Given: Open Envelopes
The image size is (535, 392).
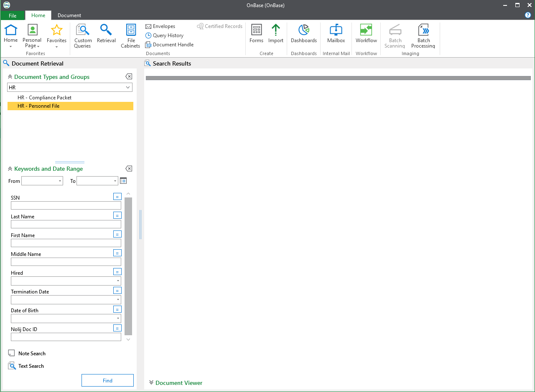Looking at the screenshot, I should coord(160,26).
